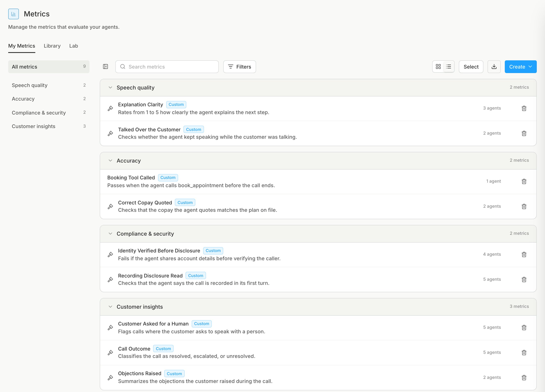Click gavel icon beside Explanation Clarity
545x392 pixels.
110,108
